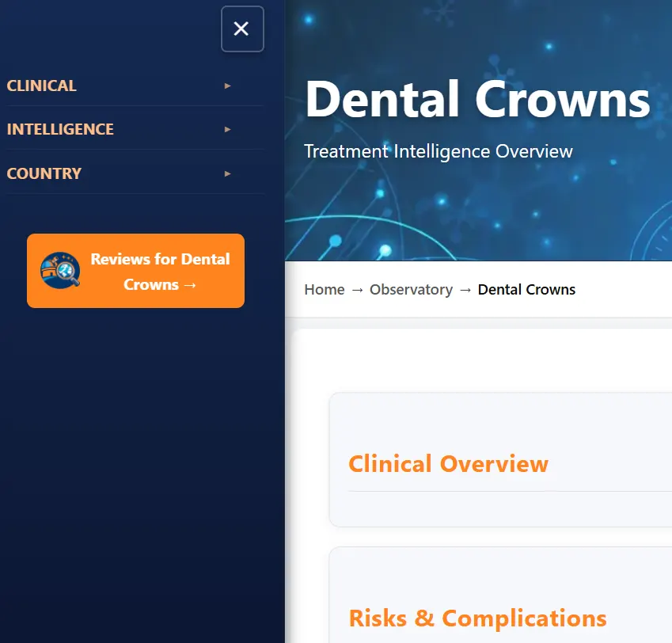Viewport: 672px width, 643px height.
Task: Open the COUNTRY menu item
Action: (x=44, y=173)
